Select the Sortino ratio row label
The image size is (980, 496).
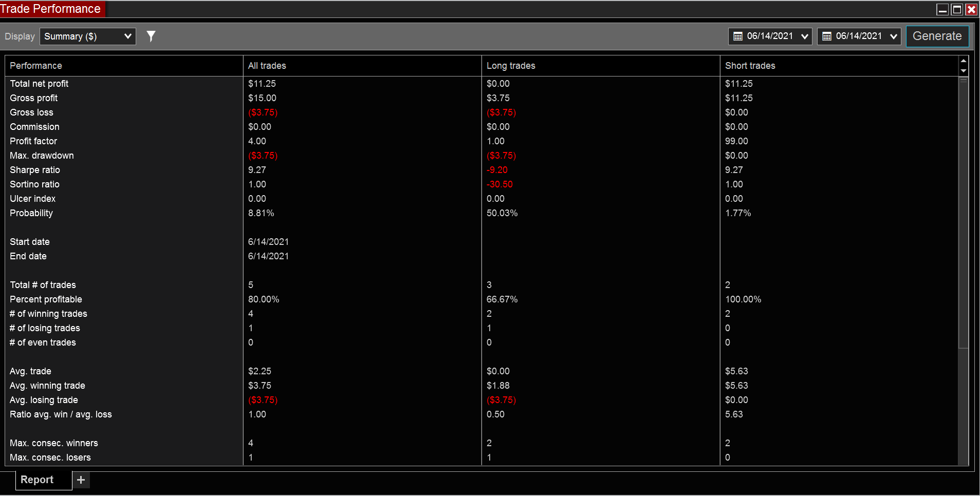pos(34,184)
